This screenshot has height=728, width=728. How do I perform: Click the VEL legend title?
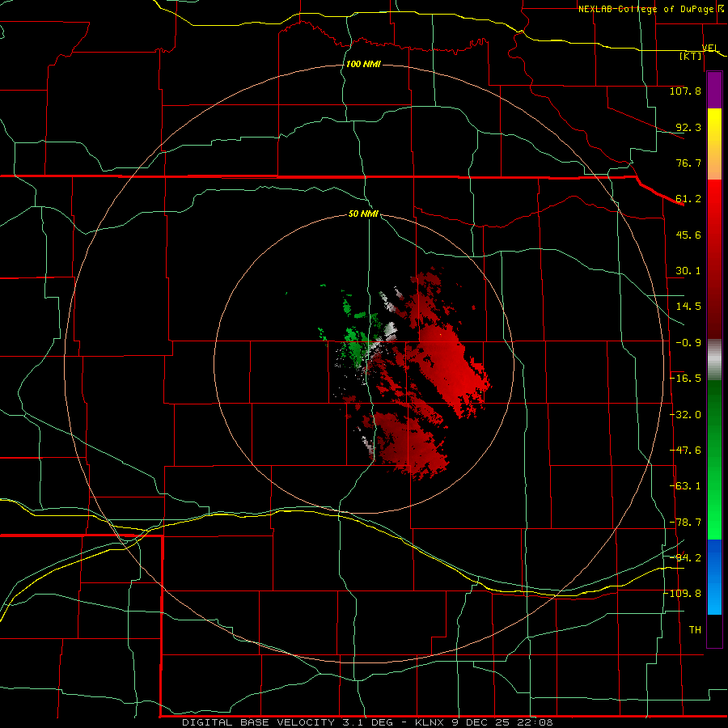[710, 48]
